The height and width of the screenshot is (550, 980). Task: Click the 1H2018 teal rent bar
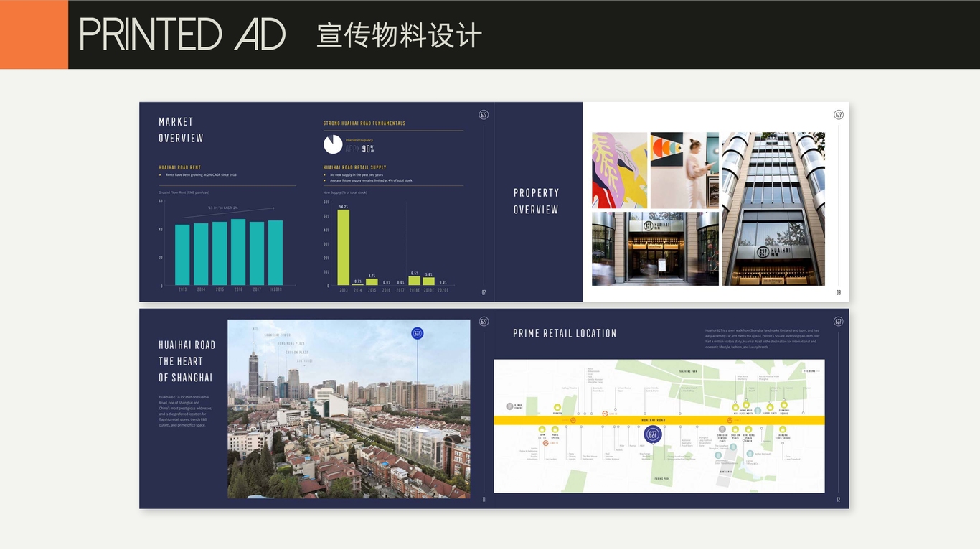[x=275, y=253]
